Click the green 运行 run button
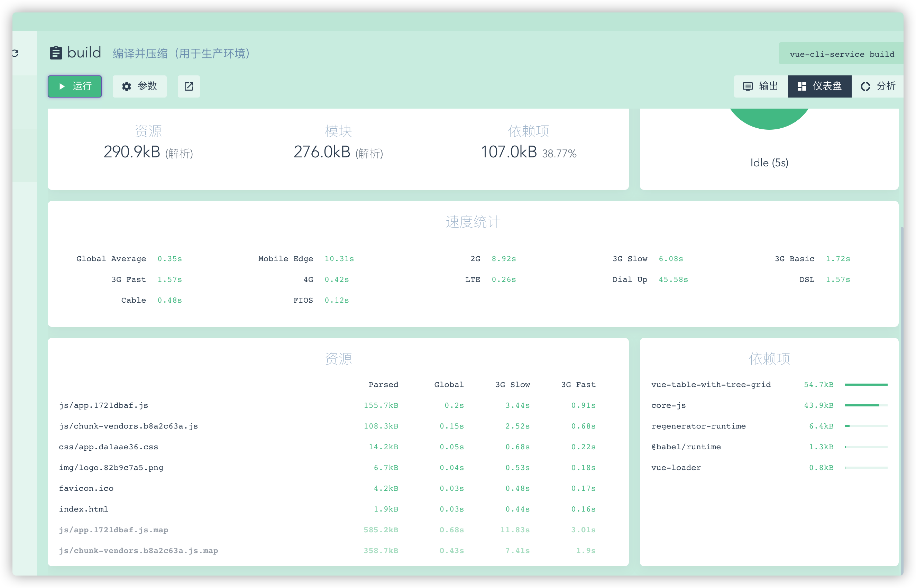Image resolution: width=916 pixels, height=588 pixels. tap(74, 86)
